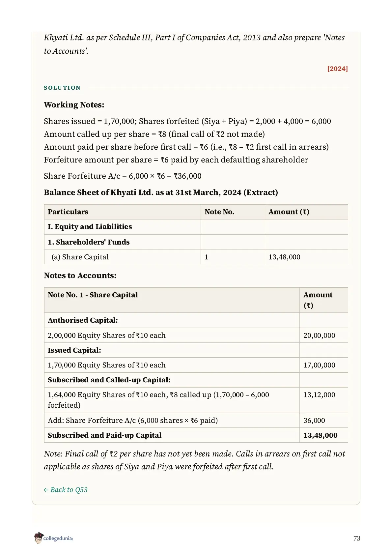Image resolution: width=392 pixels, height=555 pixels.
Task: Click the SOLUTION section heading
Action: click(x=62, y=88)
